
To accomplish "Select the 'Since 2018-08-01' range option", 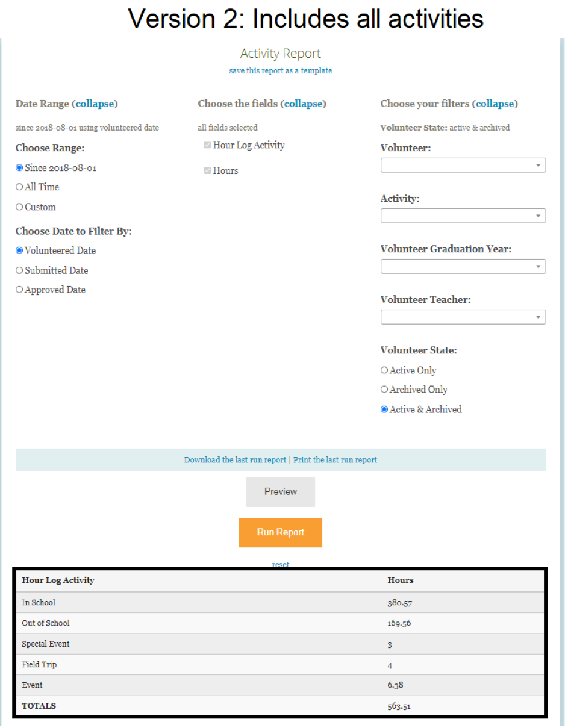I will tap(19, 168).
